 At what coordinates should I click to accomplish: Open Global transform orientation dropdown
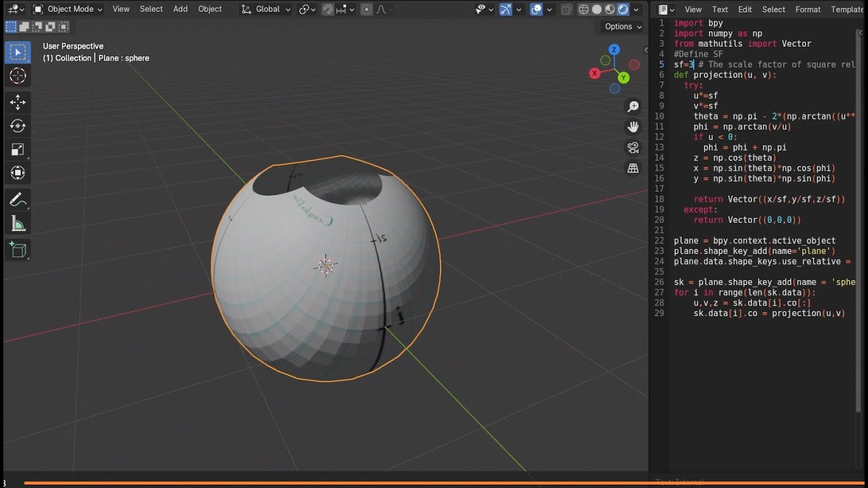click(267, 9)
